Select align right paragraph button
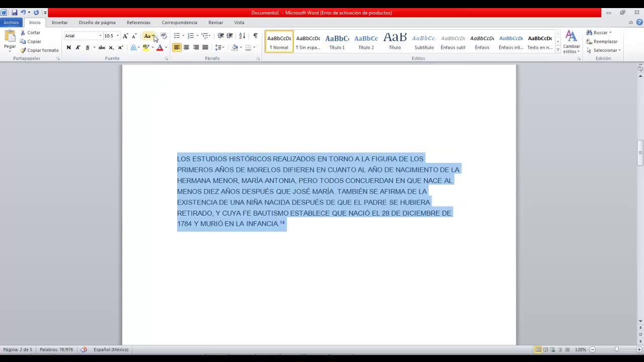Viewport: 644px width, 362px height. 196,48
